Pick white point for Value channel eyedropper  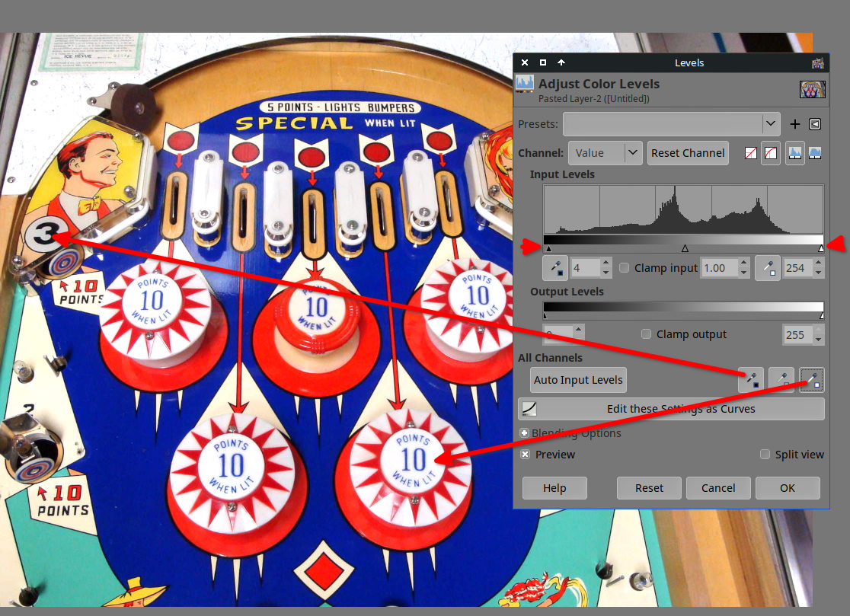769,268
